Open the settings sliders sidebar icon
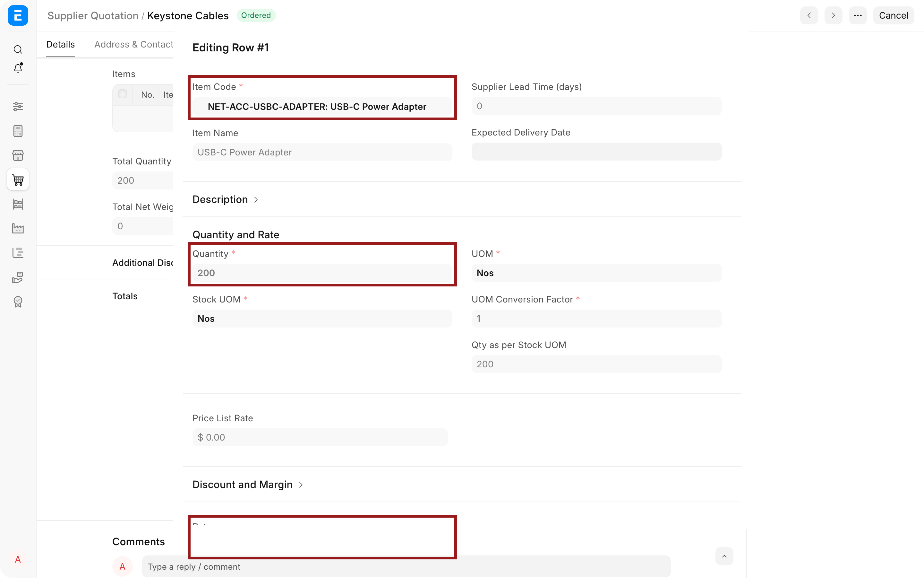 (x=18, y=106)
